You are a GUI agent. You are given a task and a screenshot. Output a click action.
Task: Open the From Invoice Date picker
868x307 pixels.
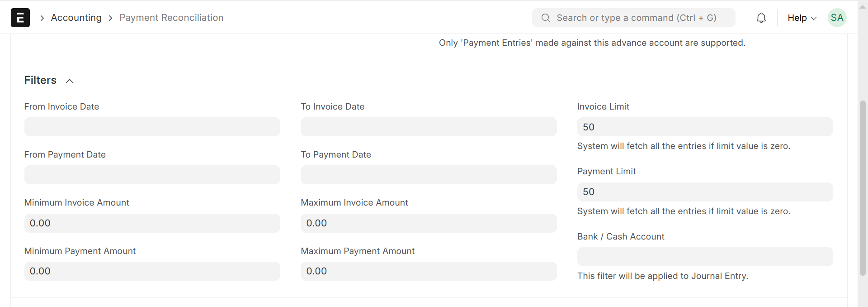pos(152,127)
